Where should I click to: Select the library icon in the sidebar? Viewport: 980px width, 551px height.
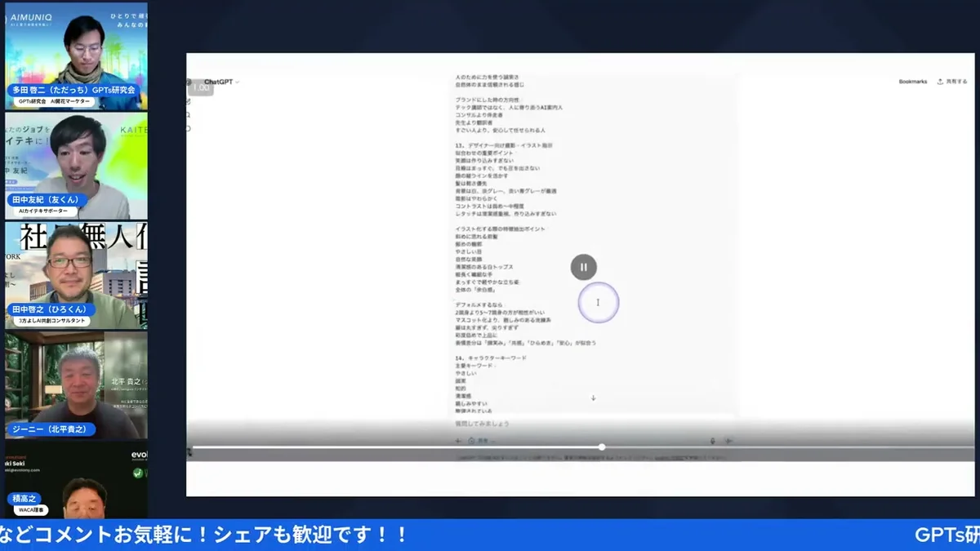pyautogui.click(x=189, y=127)
